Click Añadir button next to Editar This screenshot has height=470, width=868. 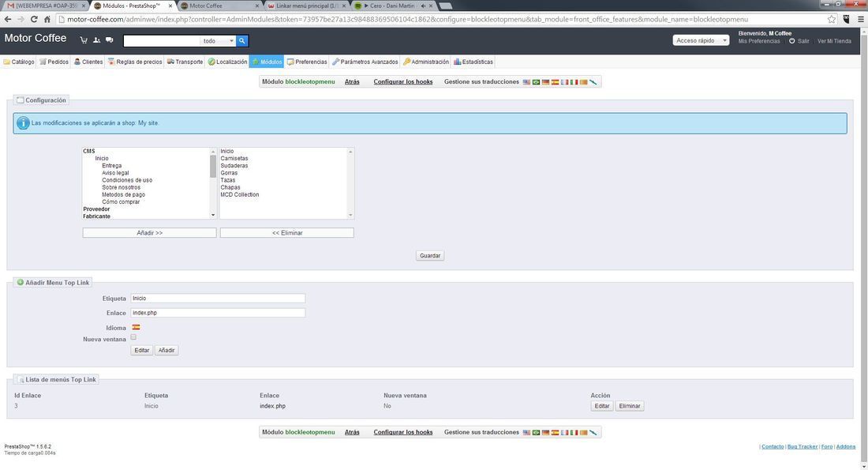pyautogui.click(x=166, y=350)
